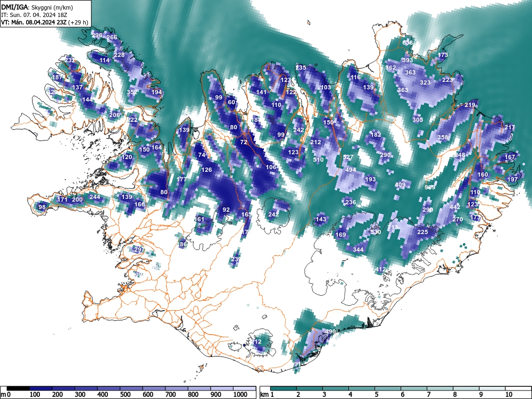Select the map value 187
This screenshot has width=532, height=399.
(57, 77)
